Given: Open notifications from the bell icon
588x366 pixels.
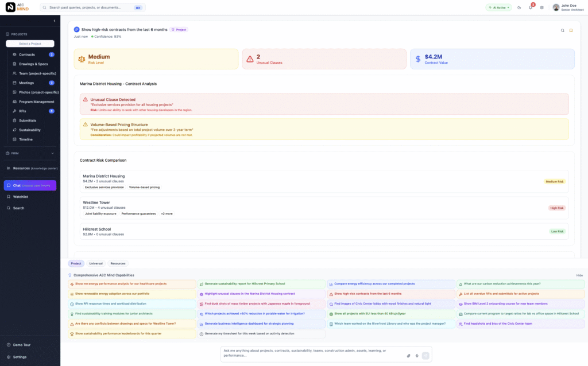Looking at the screenshot, I should click(529, 7).
